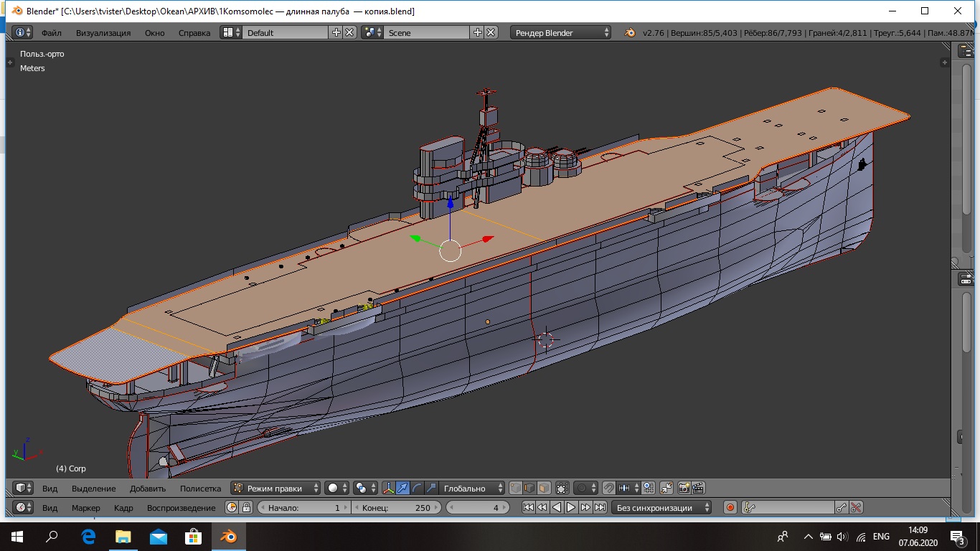Toggle the snap magnet icon
Viewport: 980px width, 551px height.
click(x=609, y=488)
